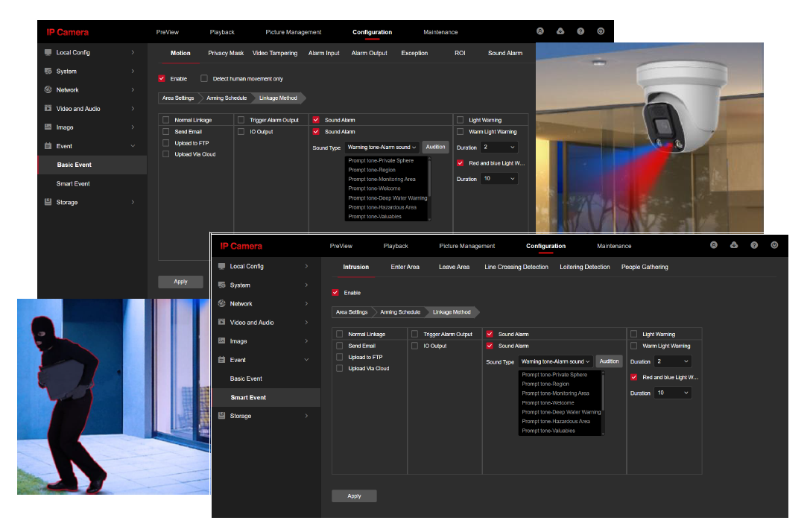Check Send Email in the Intrusion window
The image size is (810, 532).
click(340, 346)
